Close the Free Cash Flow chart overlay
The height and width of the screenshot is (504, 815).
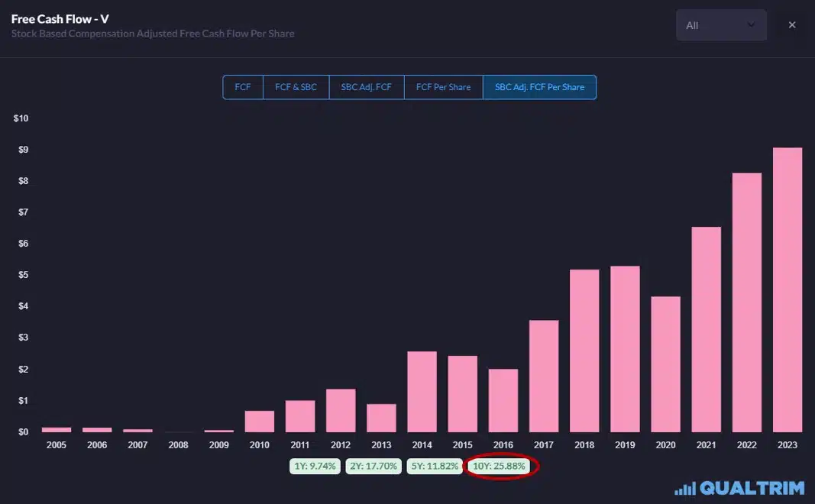coord(792,24)
